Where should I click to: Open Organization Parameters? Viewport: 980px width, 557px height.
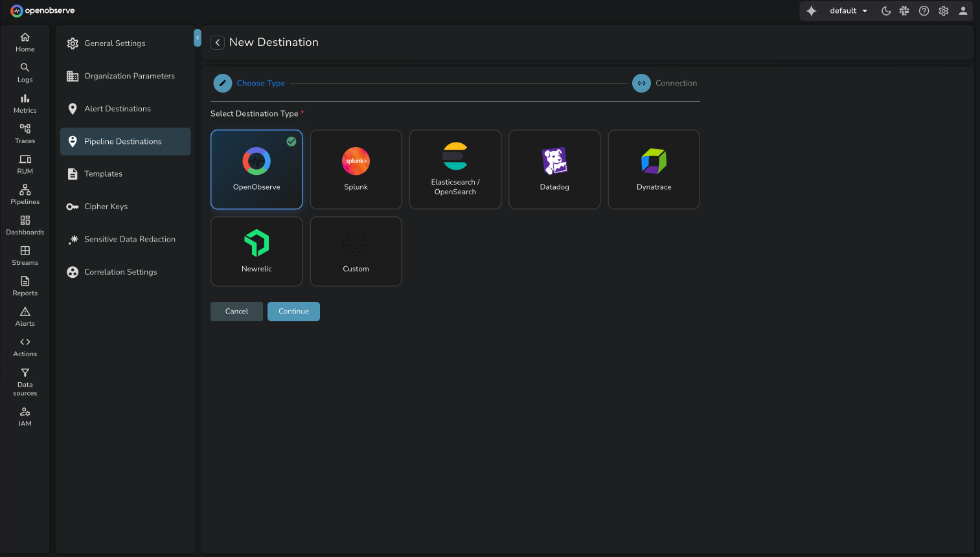[126, 76]
